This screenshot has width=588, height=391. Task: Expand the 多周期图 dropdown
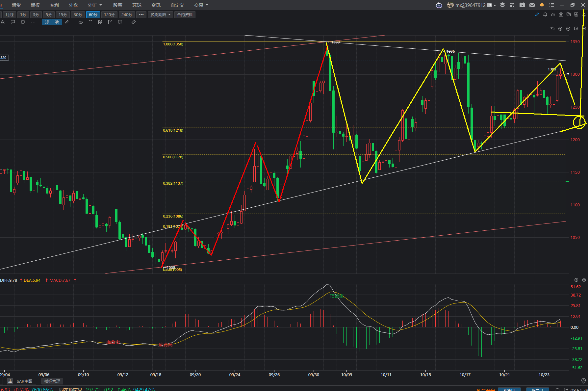coord(161,14)
